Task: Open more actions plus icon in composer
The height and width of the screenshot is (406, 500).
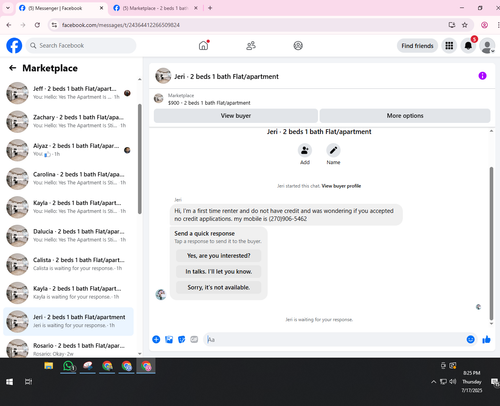Action: [156, 339]
